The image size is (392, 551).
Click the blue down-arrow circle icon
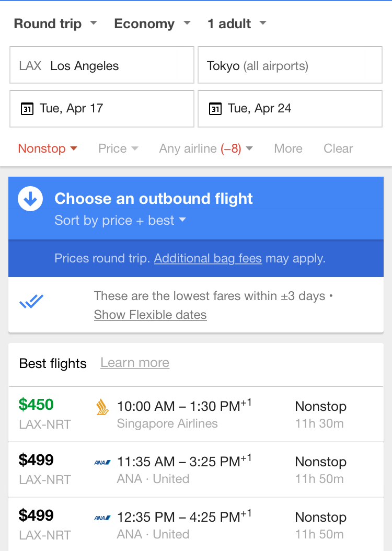tap(30, 199)
